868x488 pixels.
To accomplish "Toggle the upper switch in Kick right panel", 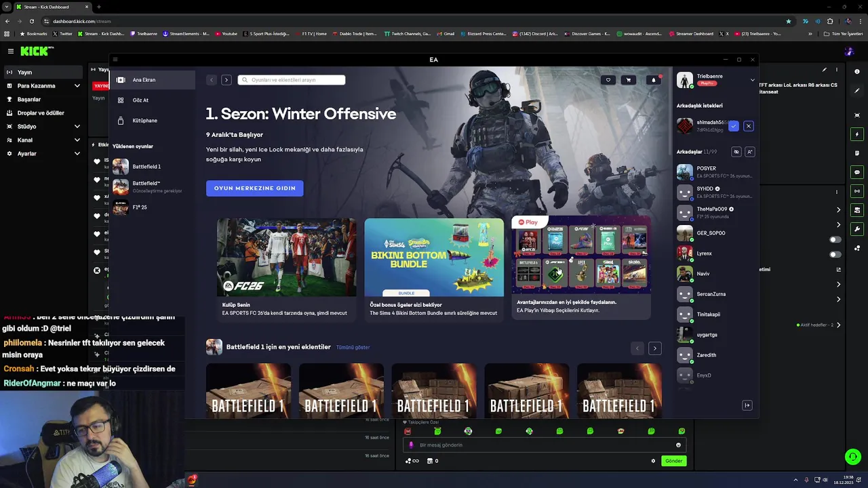I will click(x=835, y=239).
